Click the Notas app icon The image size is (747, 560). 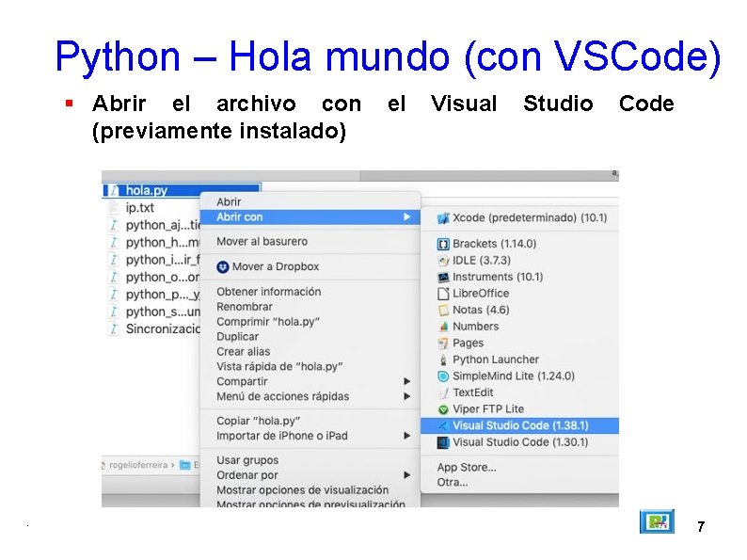pos(443,311)
